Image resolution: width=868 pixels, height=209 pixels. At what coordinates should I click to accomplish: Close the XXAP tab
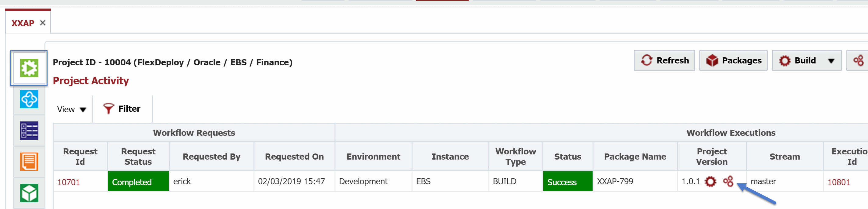[43, 23]
